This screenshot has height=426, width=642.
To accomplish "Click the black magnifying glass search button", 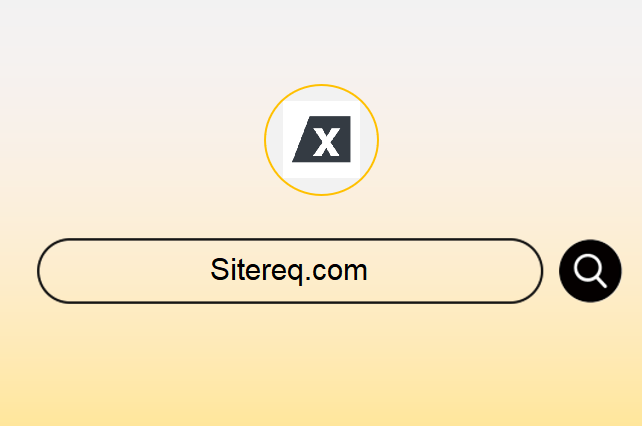I will click(x=590, y=271).
